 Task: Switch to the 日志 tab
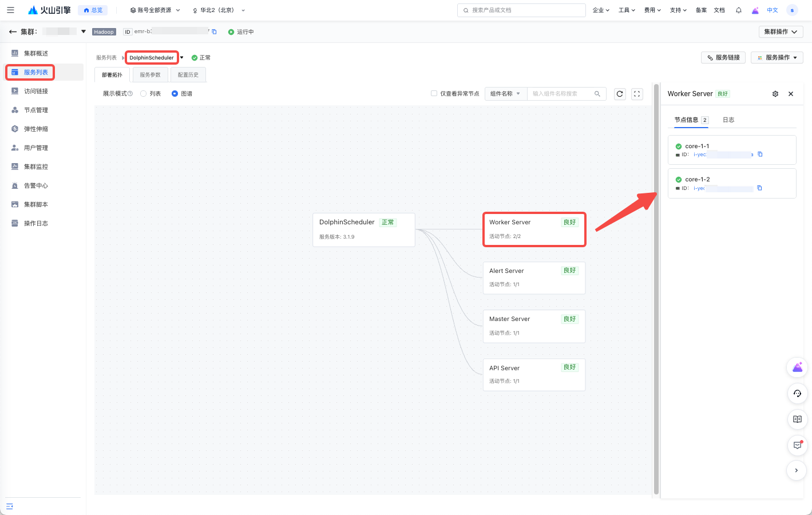pos(728,120)
